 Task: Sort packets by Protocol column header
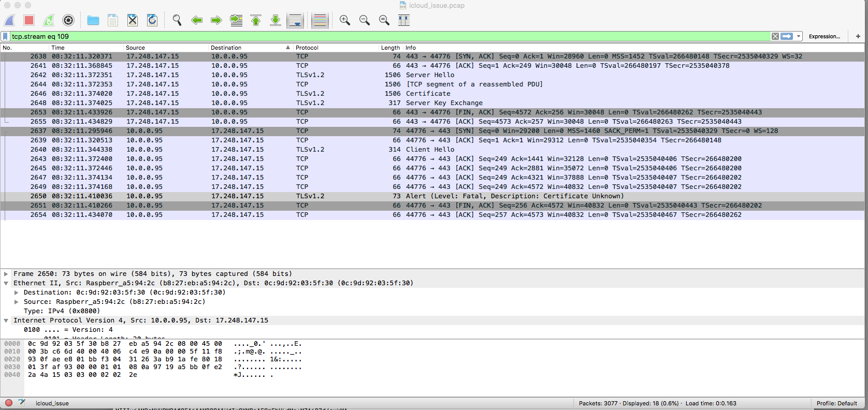click(x=307, y=48)
